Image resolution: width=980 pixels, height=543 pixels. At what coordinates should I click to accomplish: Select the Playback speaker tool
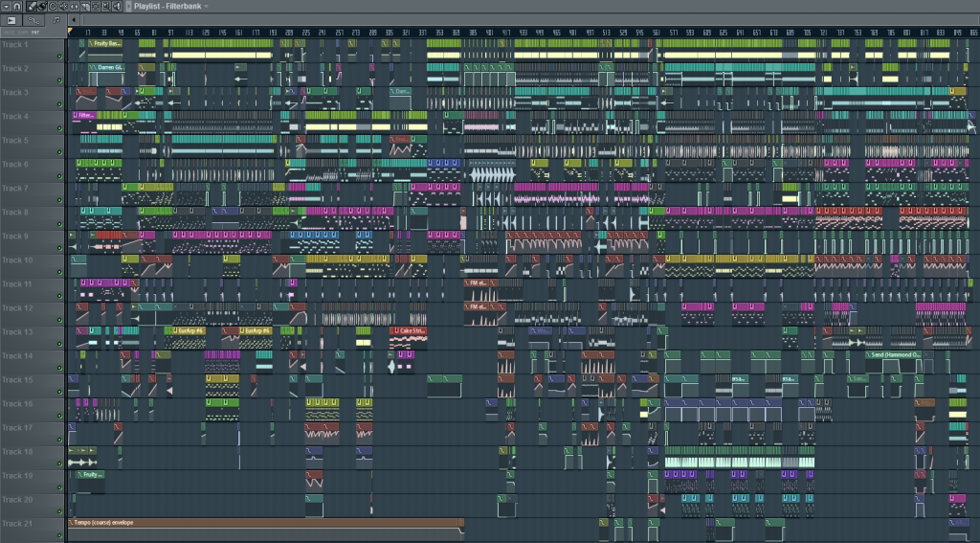pyautogui.click(x=117, y=7)
